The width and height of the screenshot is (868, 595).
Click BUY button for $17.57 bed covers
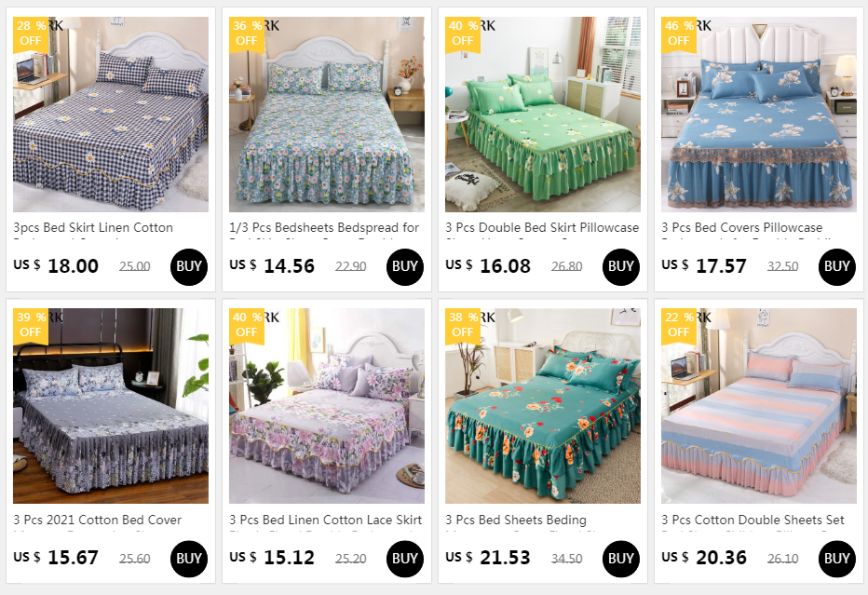pyautogui.click(x=836, y=267)
